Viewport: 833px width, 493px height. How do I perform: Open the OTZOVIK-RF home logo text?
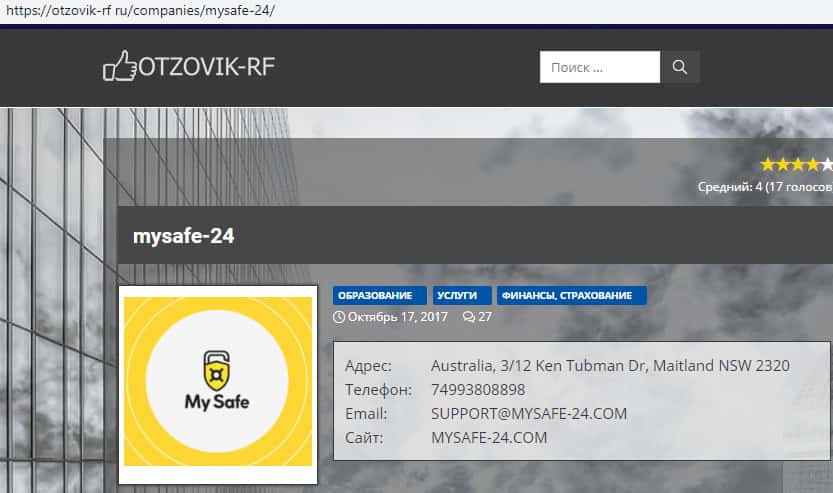(206, 67)
